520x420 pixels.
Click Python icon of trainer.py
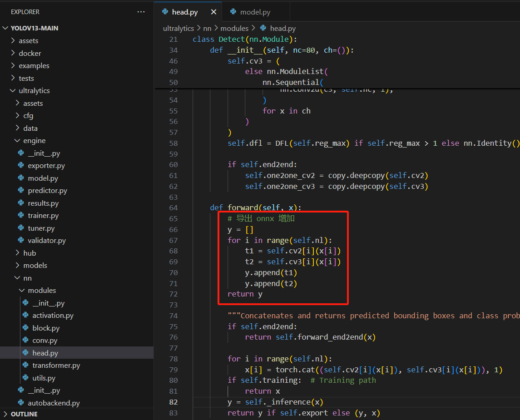pyautogui.click(x=21, y=215)
